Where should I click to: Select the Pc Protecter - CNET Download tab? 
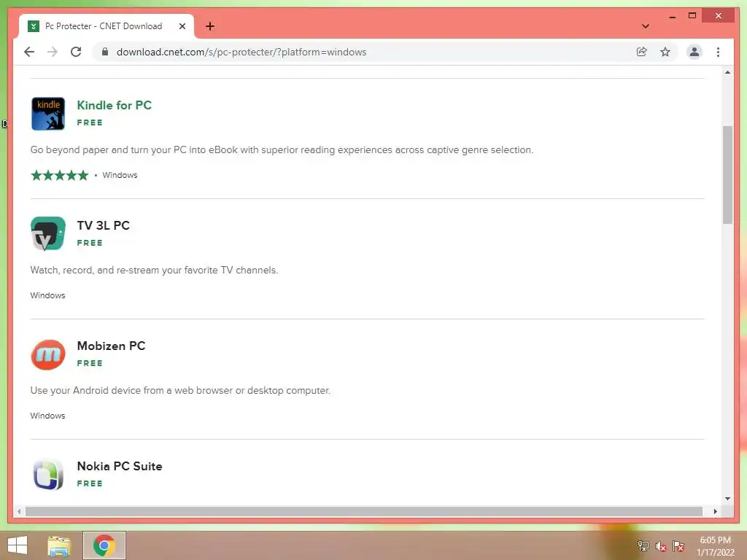pyautogui.click(x=107, y=26)
